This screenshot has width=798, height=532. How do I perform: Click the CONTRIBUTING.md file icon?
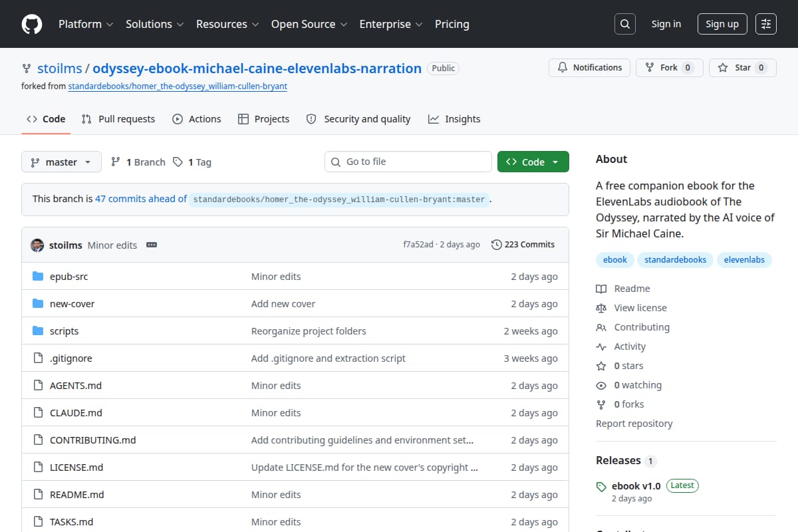(x=38, y=440)
